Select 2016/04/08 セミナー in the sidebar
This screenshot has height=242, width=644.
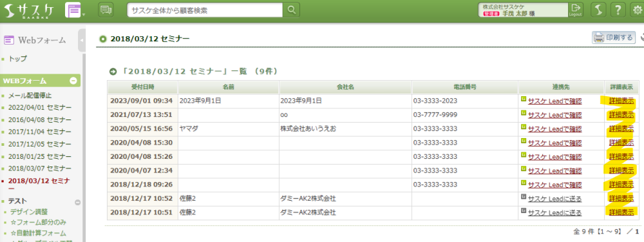40,120
